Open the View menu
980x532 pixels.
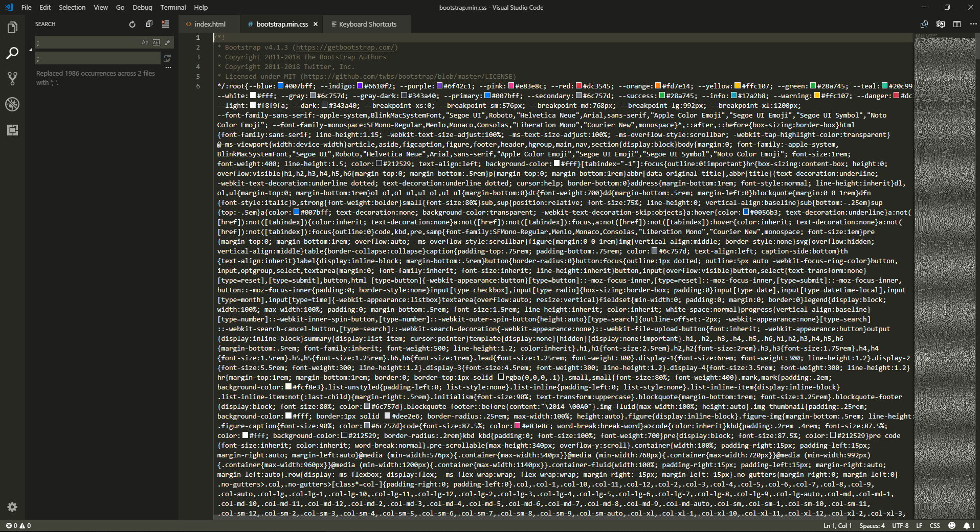pos(101,7)
